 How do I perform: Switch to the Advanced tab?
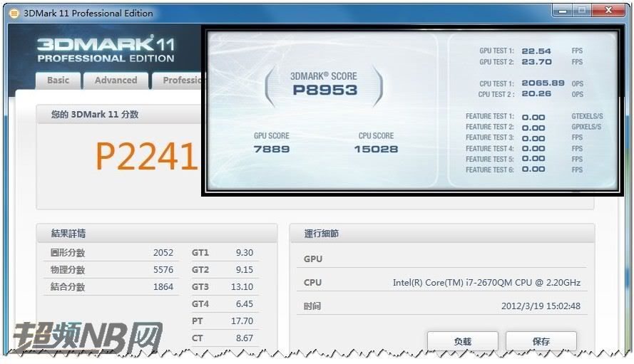(x=116, y=80)
